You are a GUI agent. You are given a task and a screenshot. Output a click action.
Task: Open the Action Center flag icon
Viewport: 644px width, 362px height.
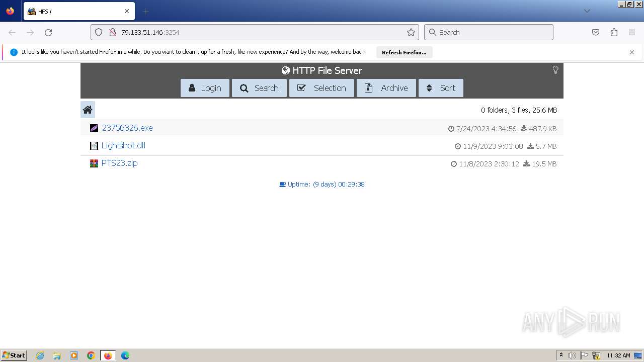tap(584, 355)
